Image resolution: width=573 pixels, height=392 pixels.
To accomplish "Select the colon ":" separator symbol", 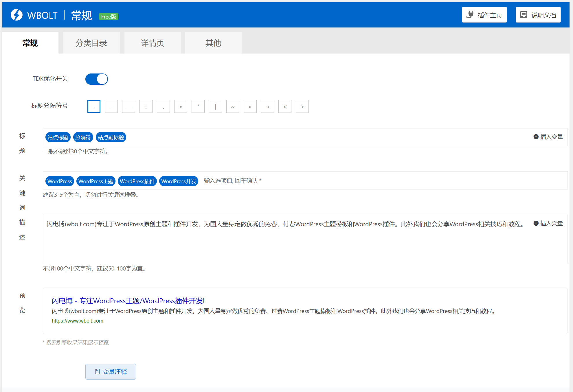I will (146, 106).
